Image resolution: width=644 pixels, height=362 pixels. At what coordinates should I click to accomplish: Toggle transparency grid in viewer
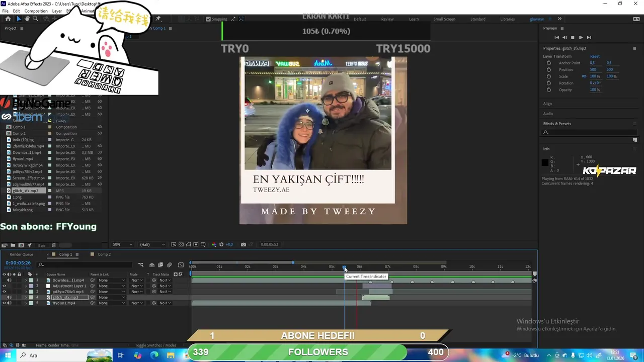click(181, 244)
